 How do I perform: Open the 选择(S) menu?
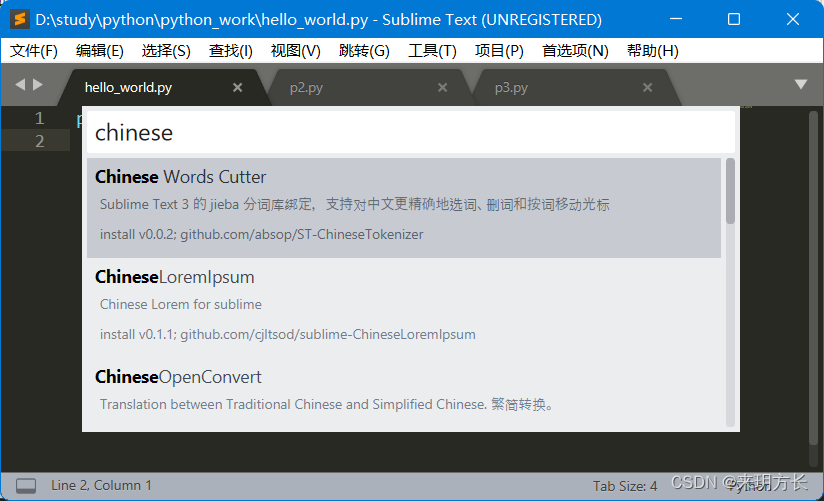(166, 51)
